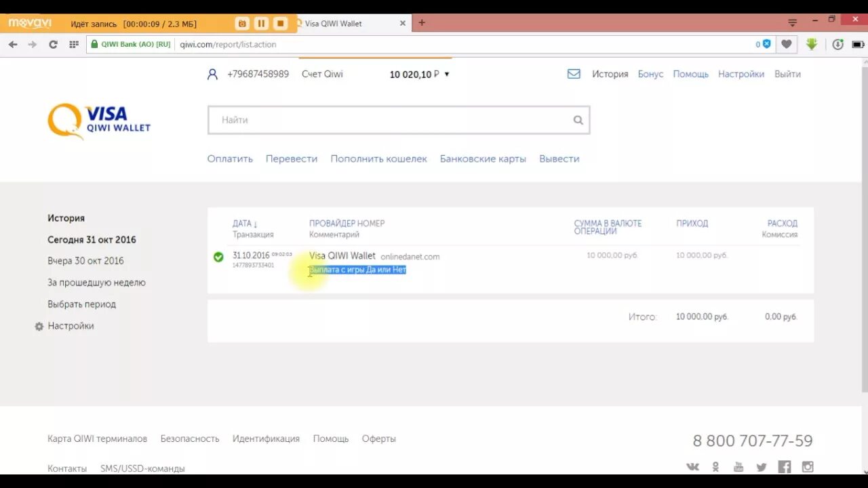Open the Instagram social icon
The width and height of the screenshot is (868, 488).
[808, 466]
